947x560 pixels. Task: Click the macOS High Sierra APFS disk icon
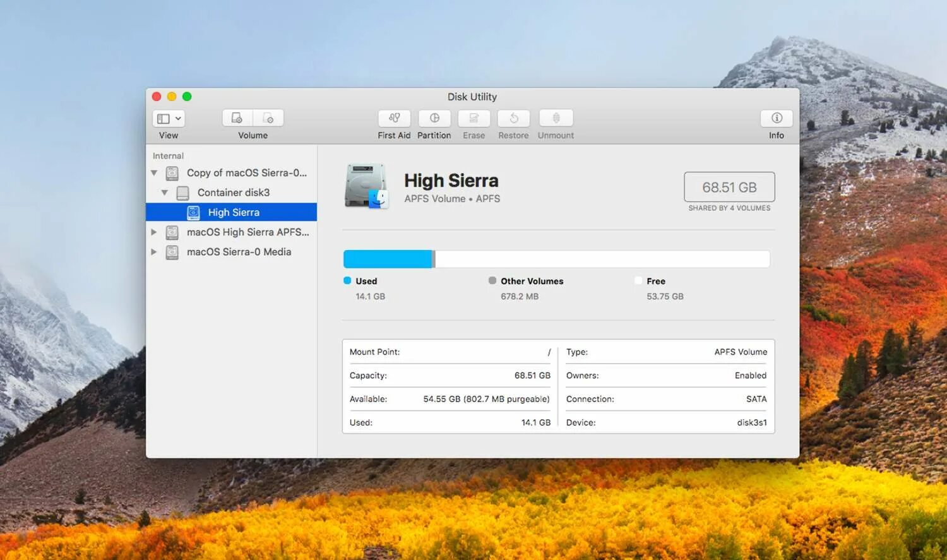click(x=172, y=232)
